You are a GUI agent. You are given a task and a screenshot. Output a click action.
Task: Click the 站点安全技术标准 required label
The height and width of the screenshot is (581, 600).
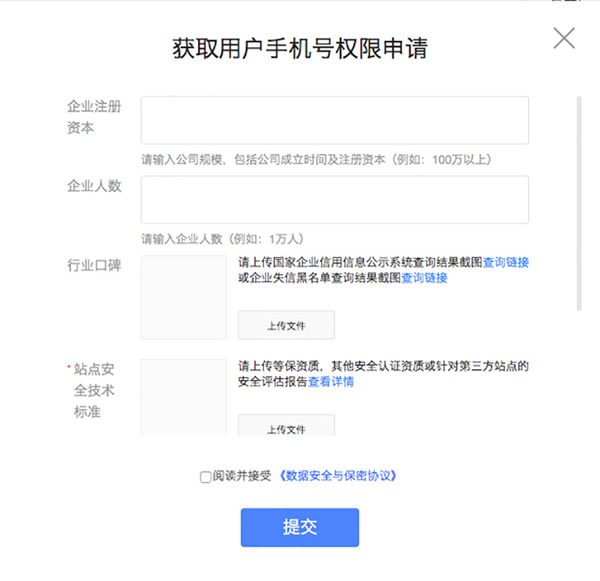click(x=94, y=390)
